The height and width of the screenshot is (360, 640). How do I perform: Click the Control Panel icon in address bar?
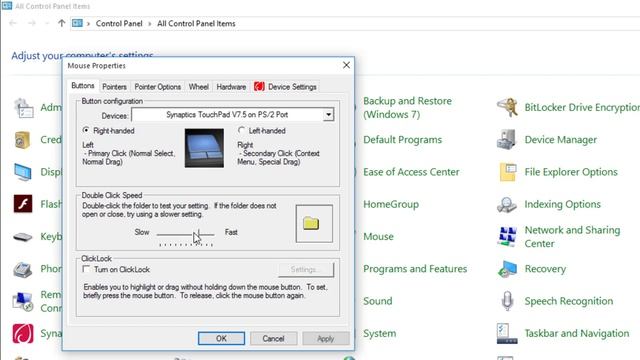[77, 23]
